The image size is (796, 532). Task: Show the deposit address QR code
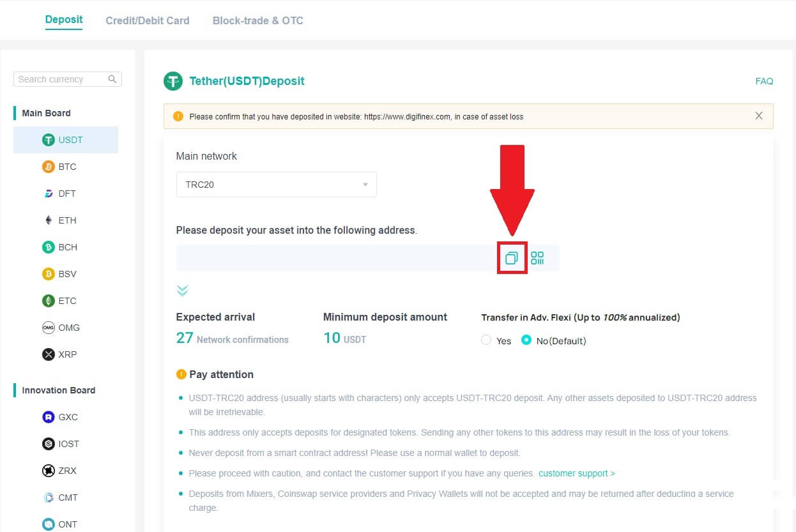537,258
